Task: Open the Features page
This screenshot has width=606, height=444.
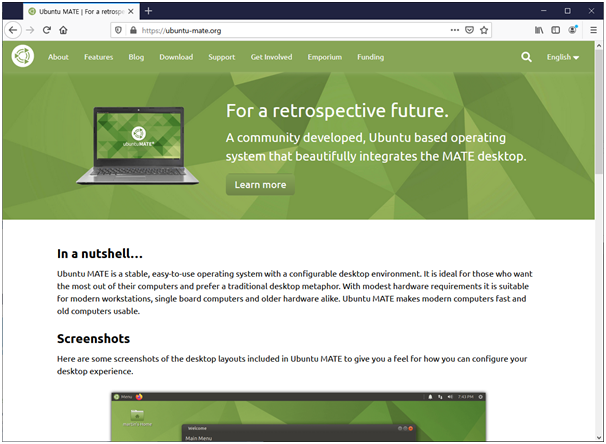Action: pyautogui.click(x=99, y=57)
